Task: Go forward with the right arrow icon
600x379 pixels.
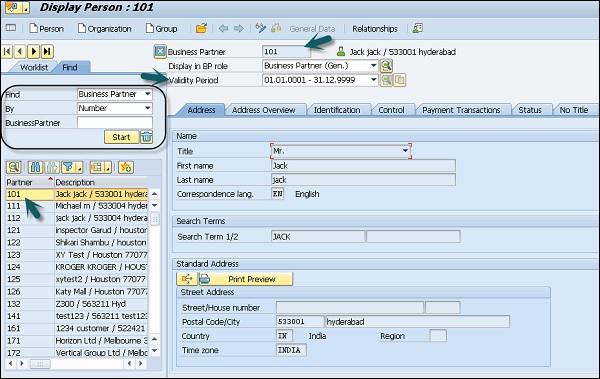Action: [x=239, y=28]
